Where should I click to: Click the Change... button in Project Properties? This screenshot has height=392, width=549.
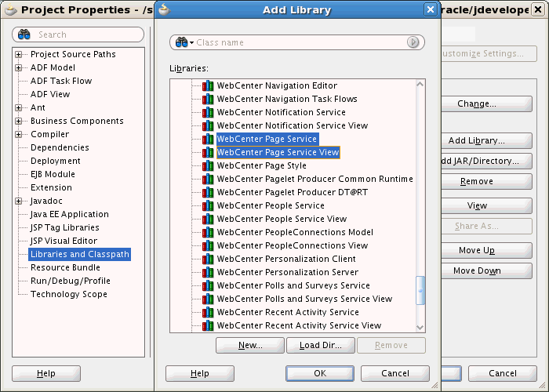[x=486, y=103]
